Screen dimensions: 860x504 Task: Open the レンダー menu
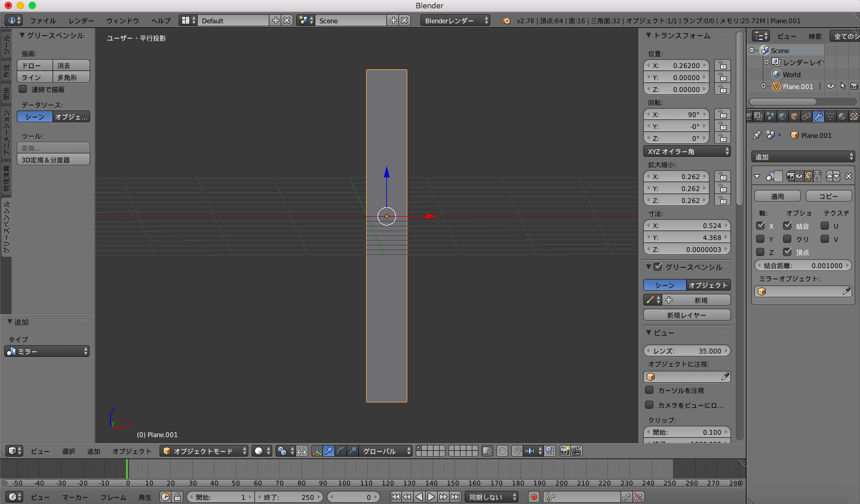(81, 21)
